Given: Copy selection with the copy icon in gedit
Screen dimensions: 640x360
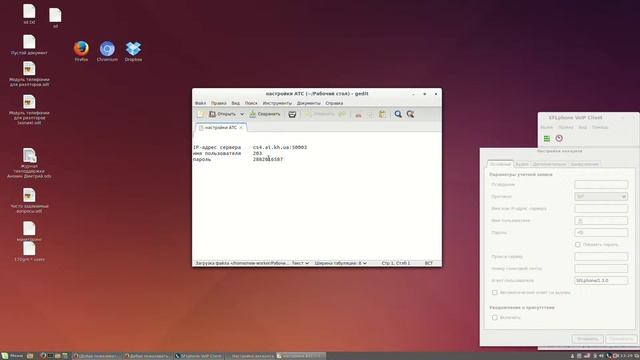Looking at the screenshot, I should click(370, 115).
